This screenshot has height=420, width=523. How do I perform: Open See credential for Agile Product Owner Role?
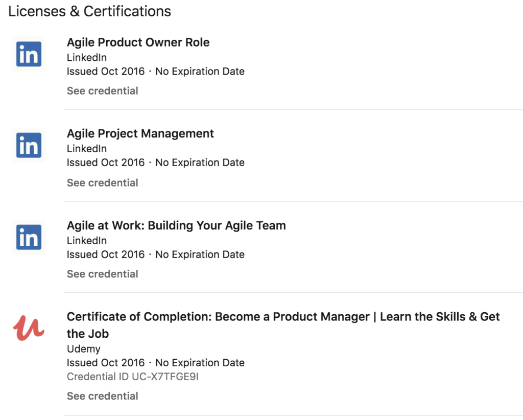pyautogui.click(x=102, y=90)
